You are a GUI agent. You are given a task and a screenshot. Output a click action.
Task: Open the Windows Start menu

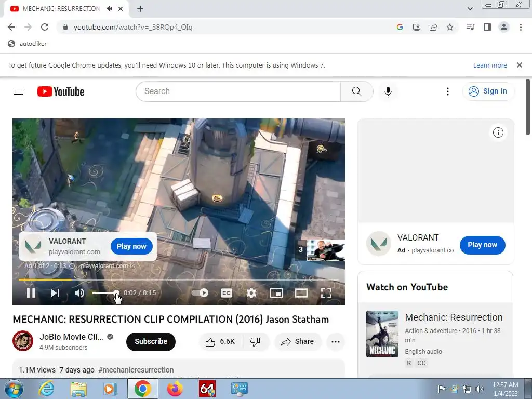[13, 389]
